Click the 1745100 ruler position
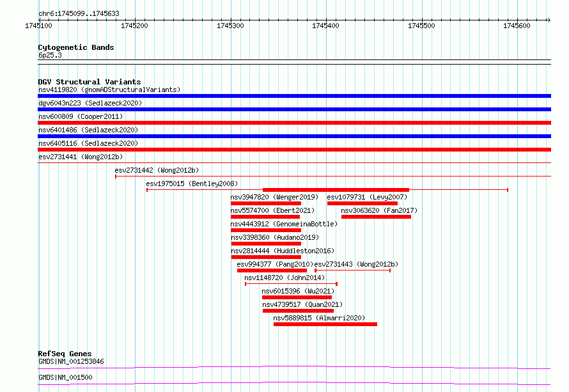569x392 pixels. (x=38, y=26)
